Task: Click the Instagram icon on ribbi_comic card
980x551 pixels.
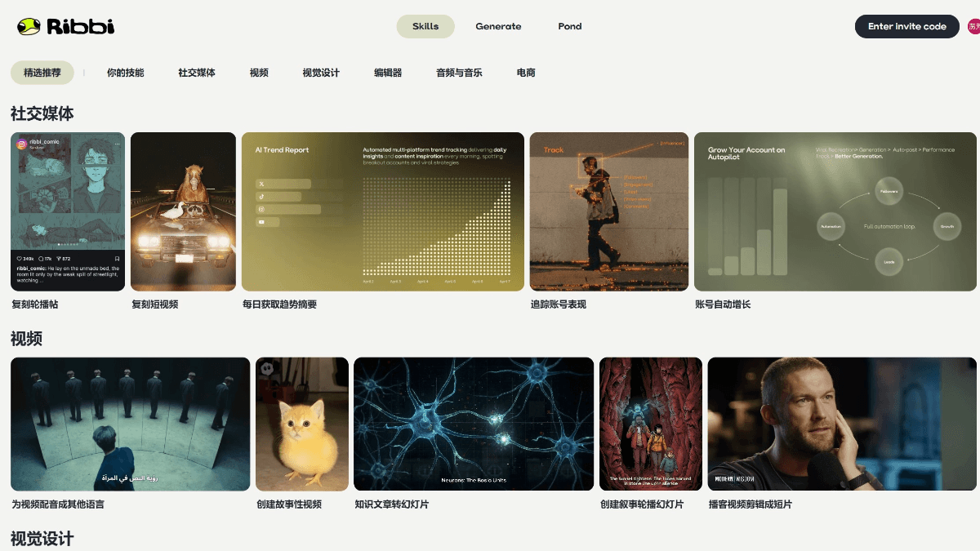Action: coord(22,144)
